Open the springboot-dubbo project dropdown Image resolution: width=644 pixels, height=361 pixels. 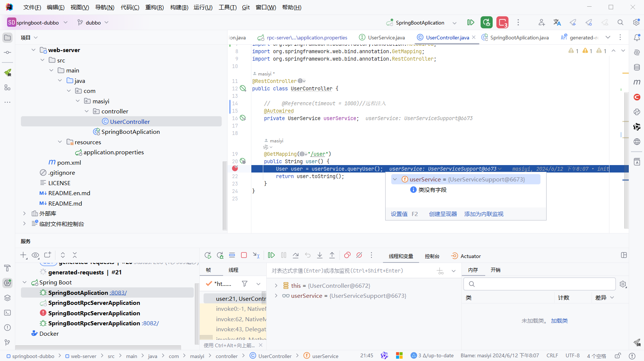tap(37, 23)
